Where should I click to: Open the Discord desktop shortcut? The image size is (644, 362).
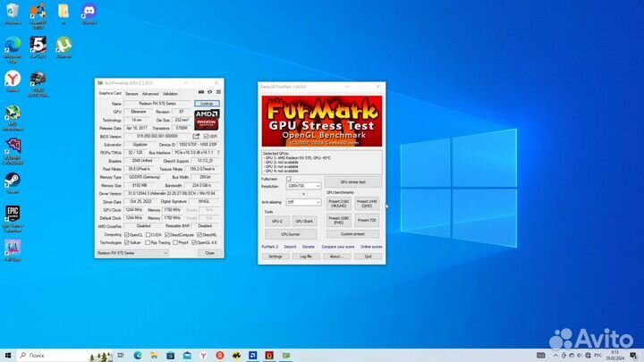coord(89,13)
